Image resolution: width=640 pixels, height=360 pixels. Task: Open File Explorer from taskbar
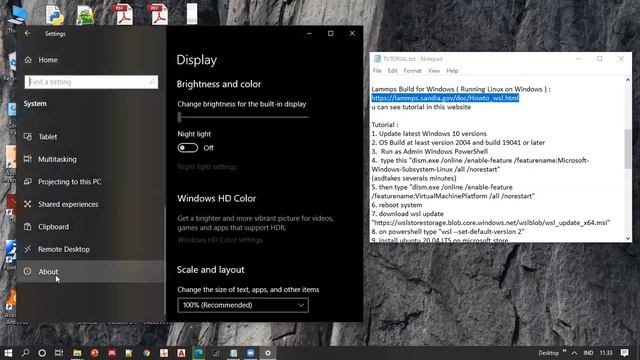[77, 353]
